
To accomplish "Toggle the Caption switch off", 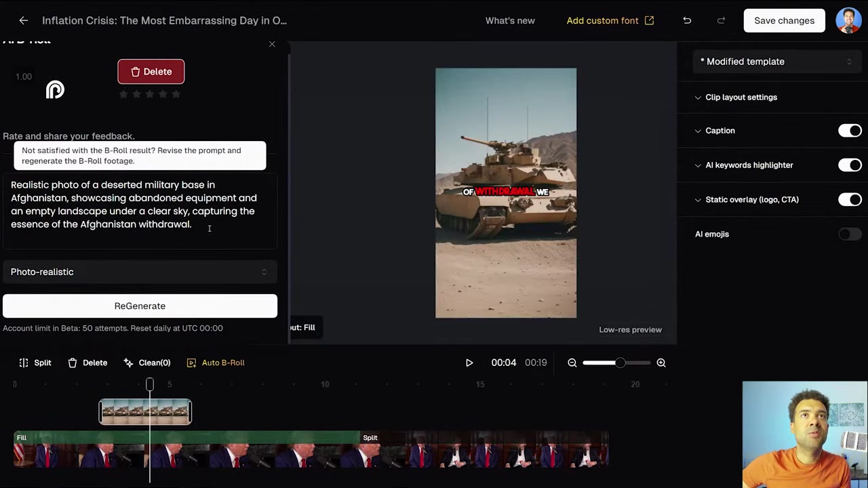I will tap(850, 131).
